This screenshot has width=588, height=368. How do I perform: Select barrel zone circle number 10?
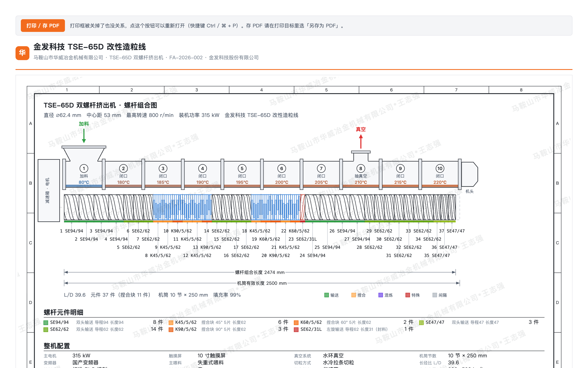pyautogui.click(x=440, y=168)
